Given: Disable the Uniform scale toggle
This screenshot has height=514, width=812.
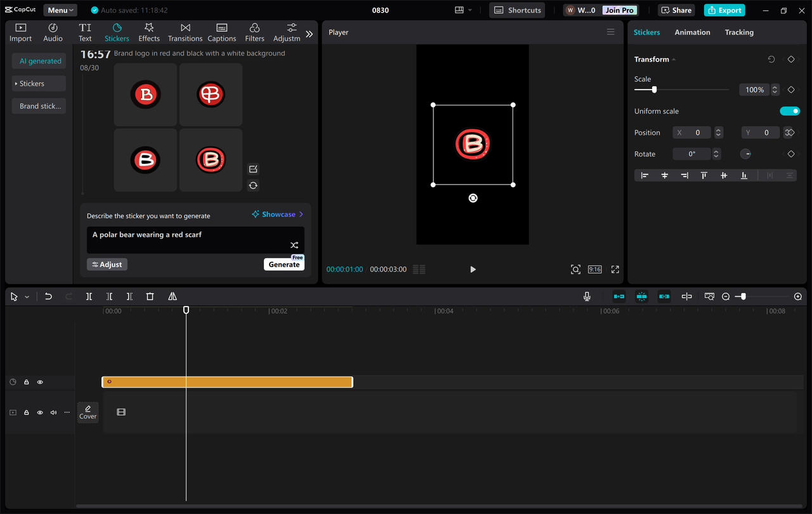Looking at the screenshot, I should (x=790, y=110).
